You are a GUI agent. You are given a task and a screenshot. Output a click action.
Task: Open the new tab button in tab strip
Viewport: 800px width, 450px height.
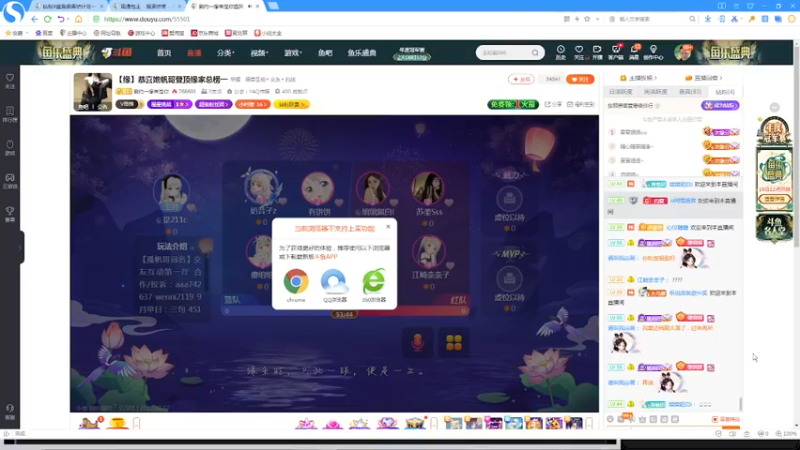tap(273, 6)
